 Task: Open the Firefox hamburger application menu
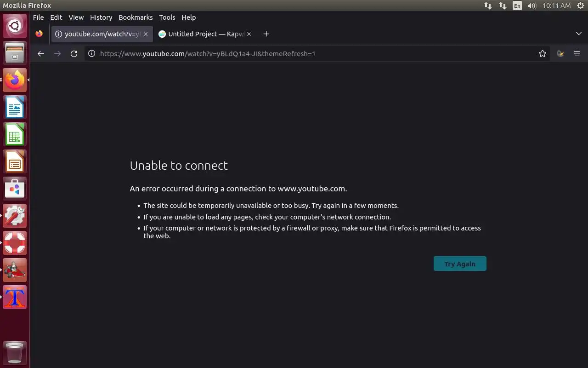(x=577, y=54)
